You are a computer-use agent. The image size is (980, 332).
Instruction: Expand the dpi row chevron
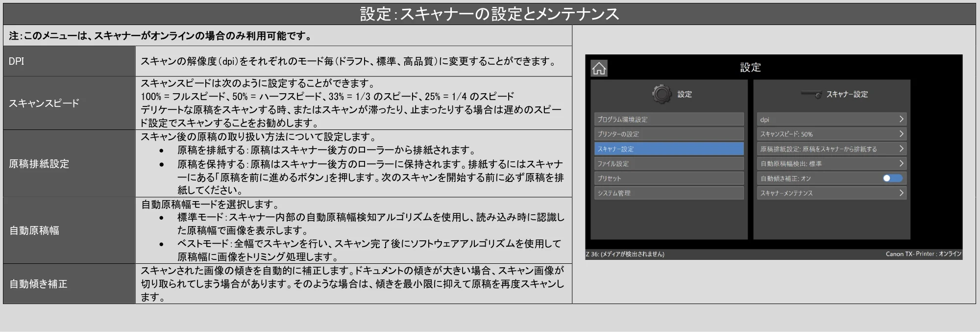tap(901, 119)
